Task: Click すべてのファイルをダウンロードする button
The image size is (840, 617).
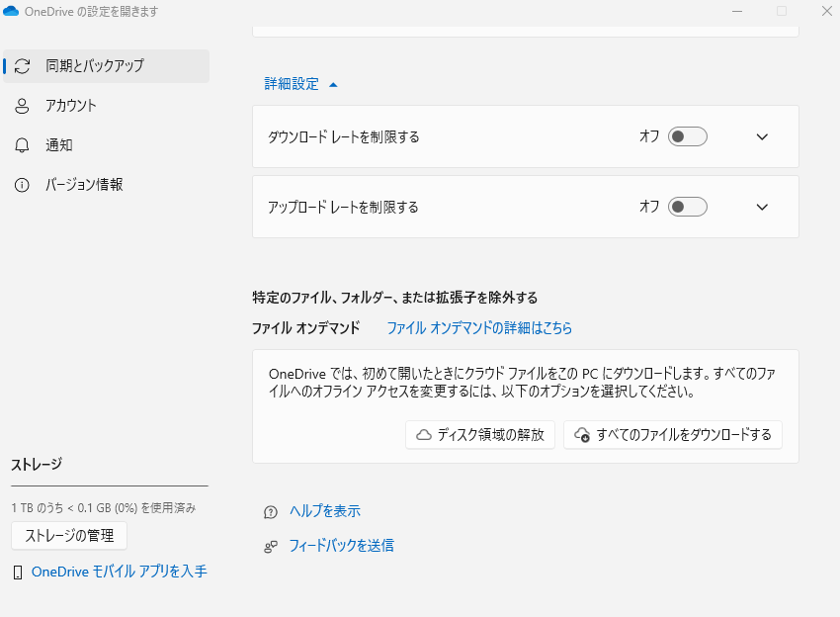Action: tap(673, 435)
